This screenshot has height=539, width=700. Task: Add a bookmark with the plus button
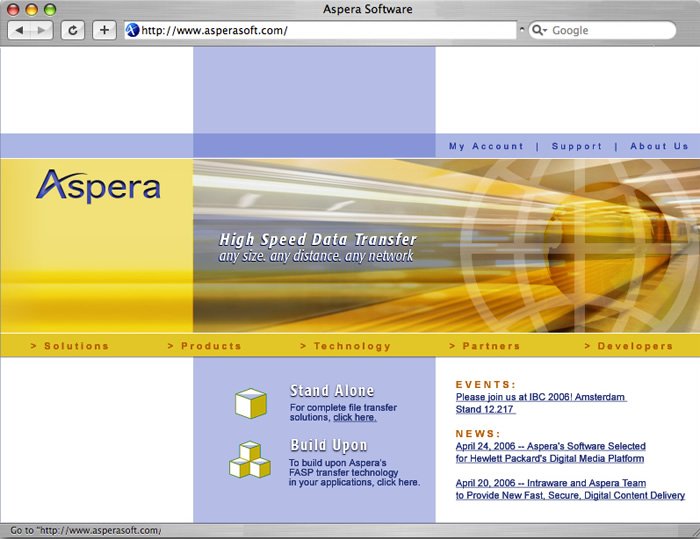coord(104,30)
